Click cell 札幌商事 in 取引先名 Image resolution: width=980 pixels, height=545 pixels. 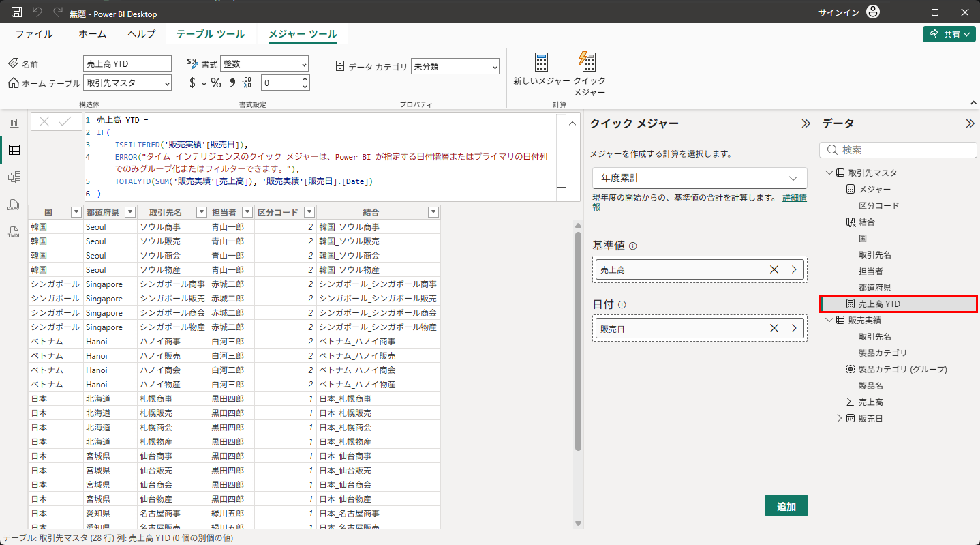pyautogui.click(x=173, y=398)
